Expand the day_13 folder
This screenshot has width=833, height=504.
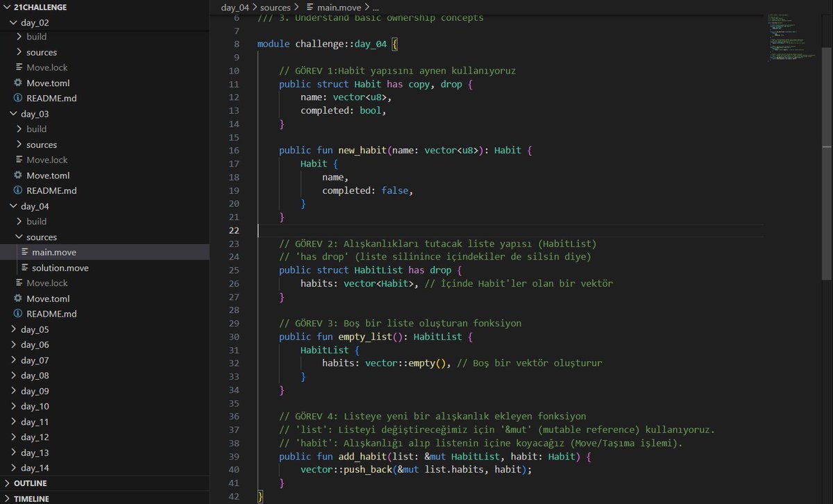pos(14,453)
